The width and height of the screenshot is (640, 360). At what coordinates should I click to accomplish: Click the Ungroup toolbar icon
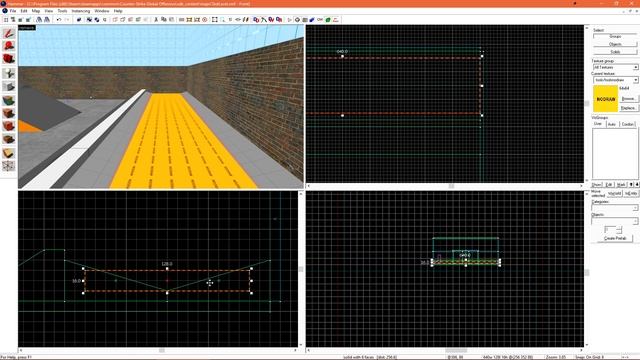[x=97, y=20]
